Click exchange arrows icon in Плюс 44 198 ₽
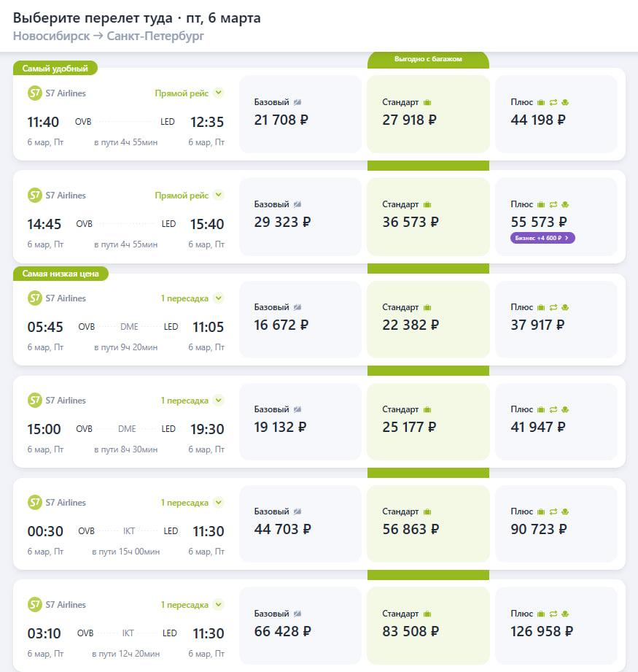The image size is (638, 672). (553, 102)
